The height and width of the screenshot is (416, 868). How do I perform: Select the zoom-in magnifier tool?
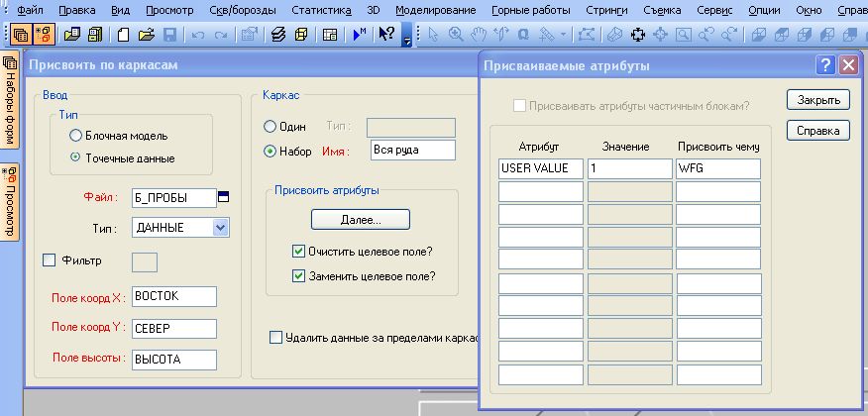456,35
